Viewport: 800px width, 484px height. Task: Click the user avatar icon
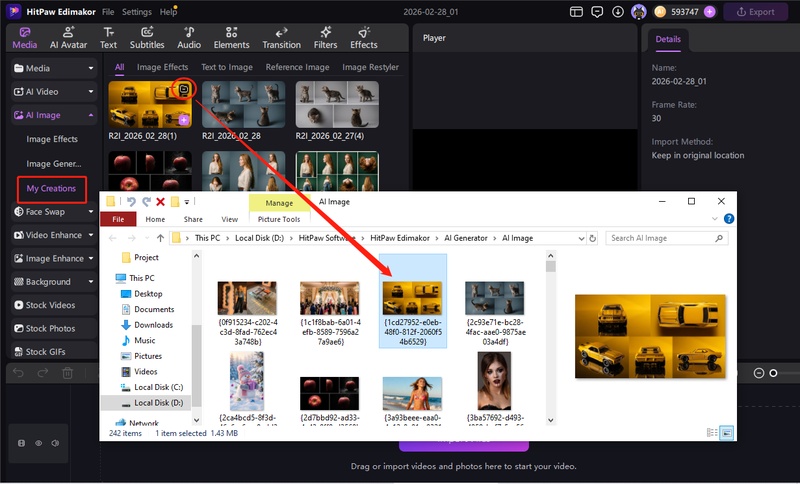click(638, 12)
